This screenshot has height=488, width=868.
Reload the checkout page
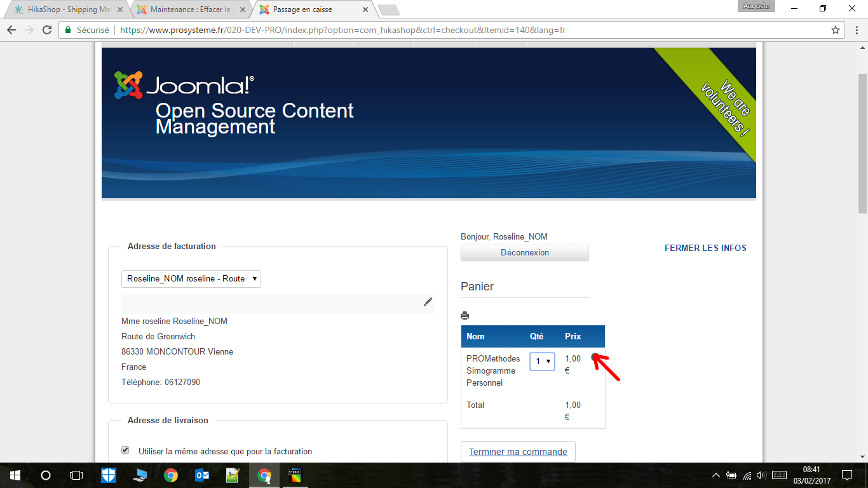(47, 30)
